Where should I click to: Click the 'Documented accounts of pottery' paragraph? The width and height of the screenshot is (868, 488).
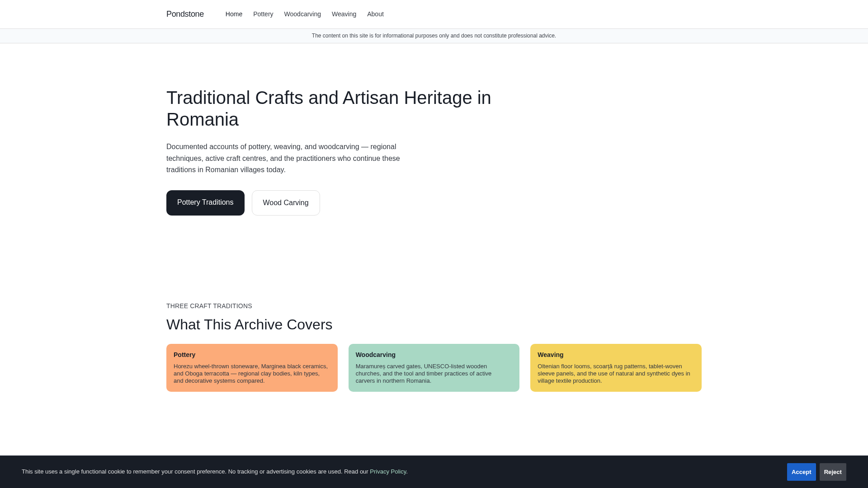[283, 158]
